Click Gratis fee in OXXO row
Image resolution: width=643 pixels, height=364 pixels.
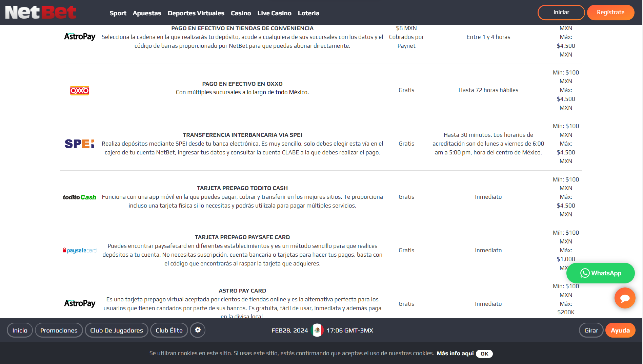pyautogui.click(x=406, y=90)
